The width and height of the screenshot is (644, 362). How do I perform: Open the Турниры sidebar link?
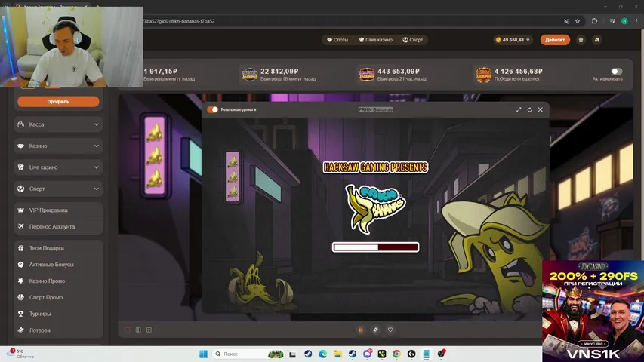click(40, 314)
